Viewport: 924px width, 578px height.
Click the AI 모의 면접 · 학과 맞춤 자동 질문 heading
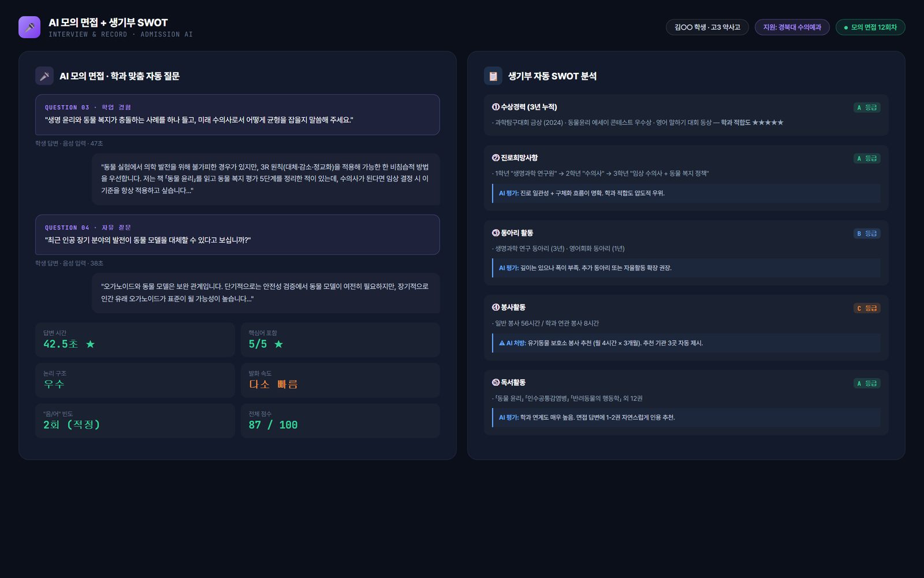coord(120,76)
